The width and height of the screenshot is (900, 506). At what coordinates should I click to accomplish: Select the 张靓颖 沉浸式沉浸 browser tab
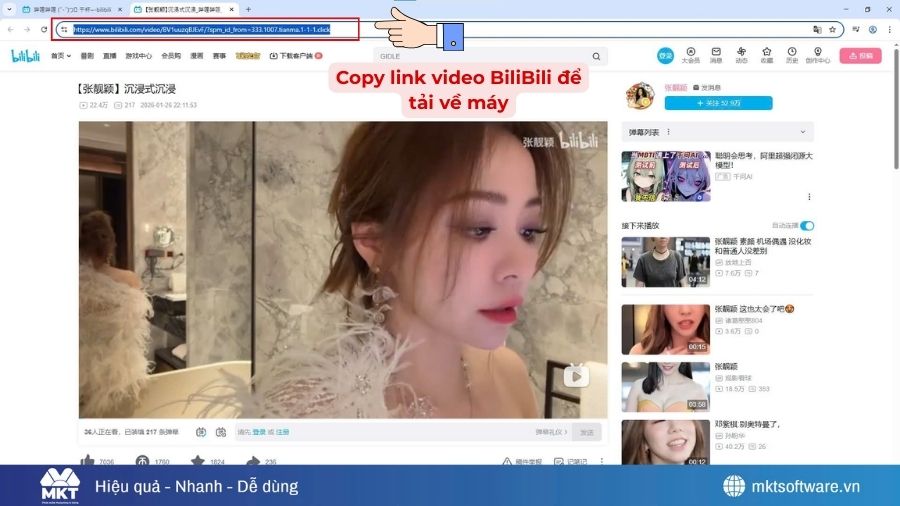coord(184,9)
